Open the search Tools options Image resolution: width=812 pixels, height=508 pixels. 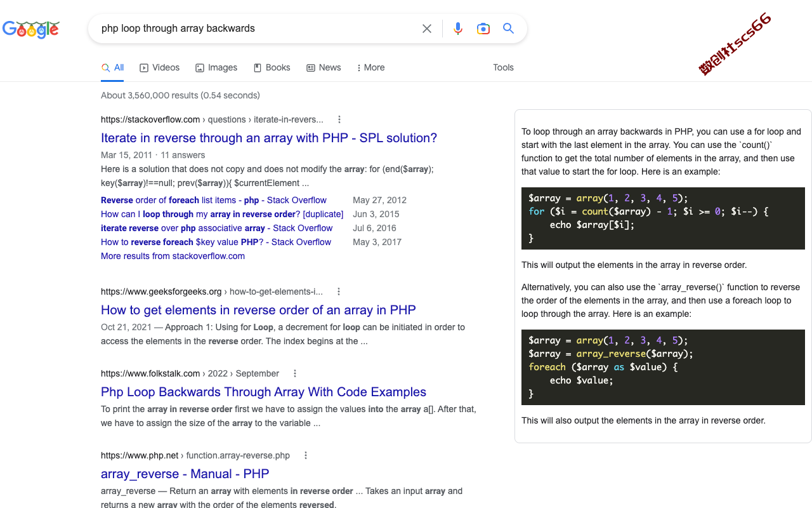[x=503, y=68]
